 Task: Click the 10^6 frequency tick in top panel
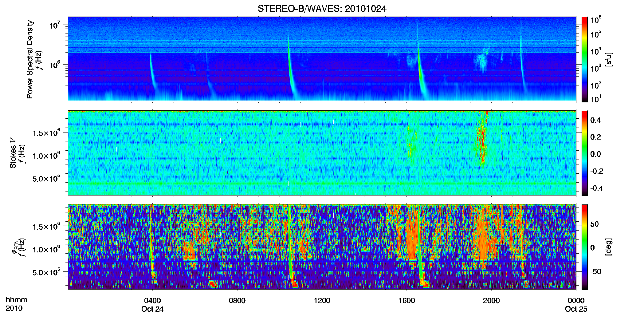[x=54, y=65]
